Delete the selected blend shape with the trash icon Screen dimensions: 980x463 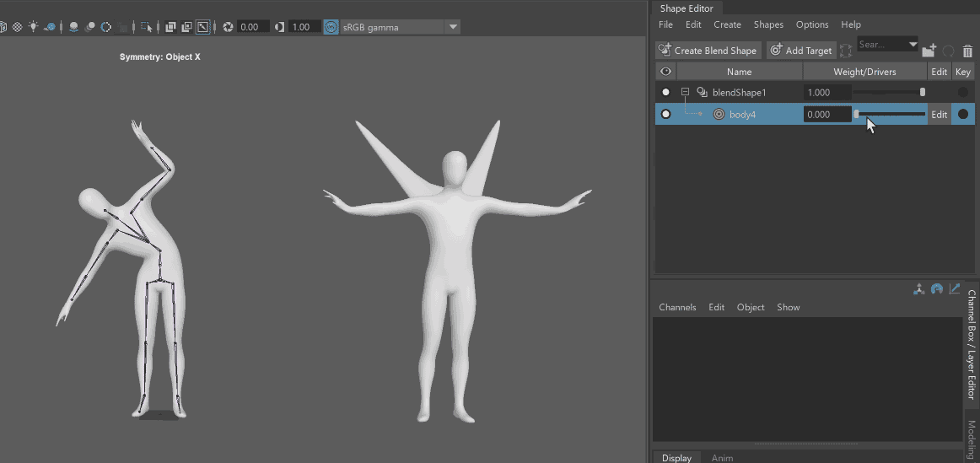(967, 51)
